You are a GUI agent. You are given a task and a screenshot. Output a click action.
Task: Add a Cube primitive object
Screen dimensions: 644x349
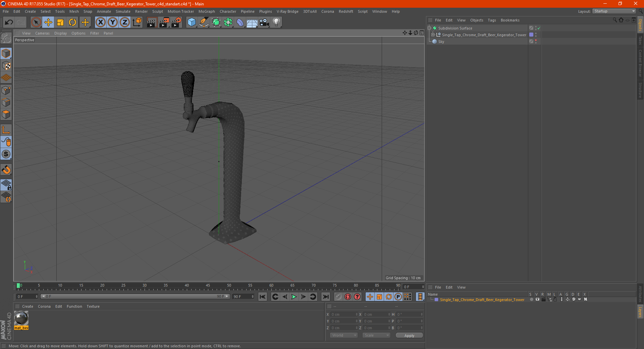pyautogui.click(x=192, y=22)
